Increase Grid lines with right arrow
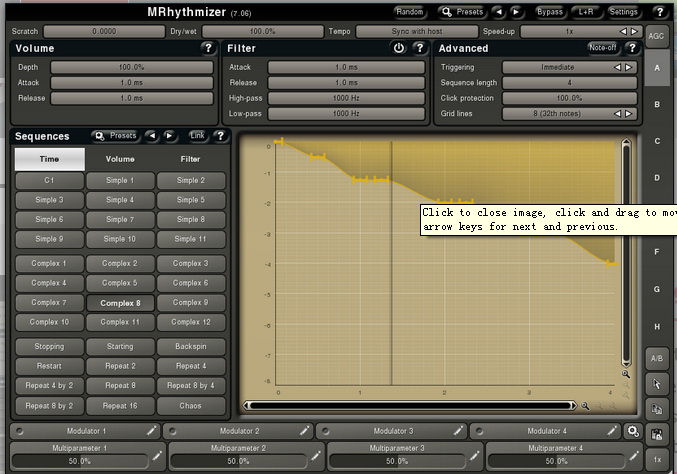The height and width of the screenshot is (474, 677). (629, 114)
